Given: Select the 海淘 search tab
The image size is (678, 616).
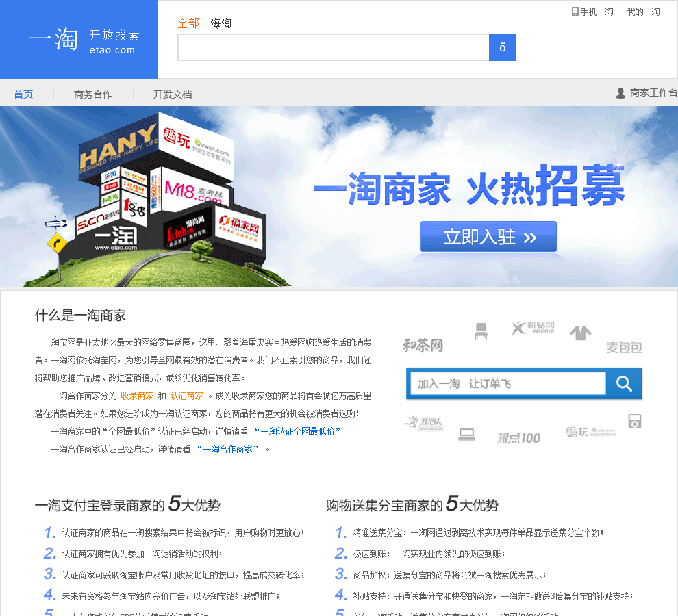Looking at the screenshot, I should click(x=221, y=23).
